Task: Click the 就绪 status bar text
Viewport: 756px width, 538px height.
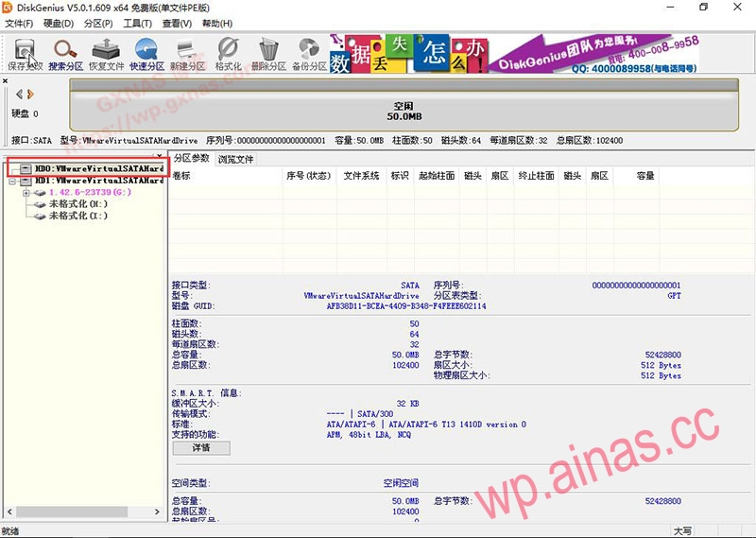Action: 10,531
